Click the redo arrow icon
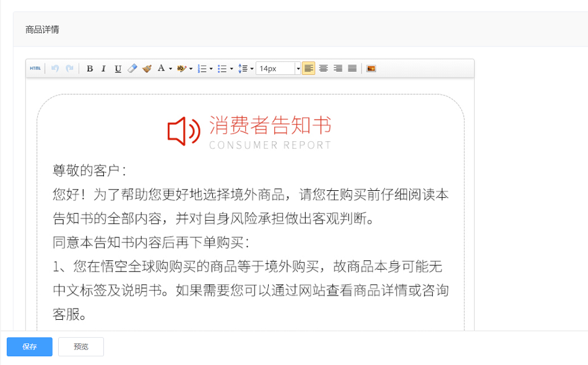The image size is (588, 365). 69,68
